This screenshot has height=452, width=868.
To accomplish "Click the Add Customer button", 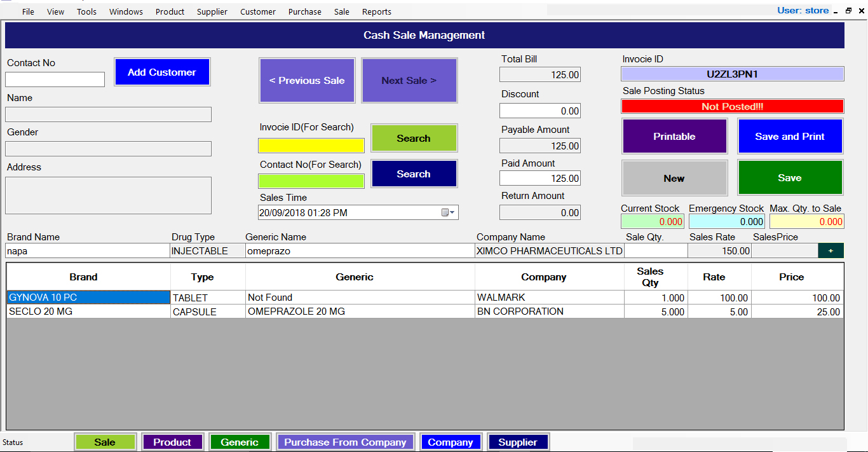I will coord(162,72).
